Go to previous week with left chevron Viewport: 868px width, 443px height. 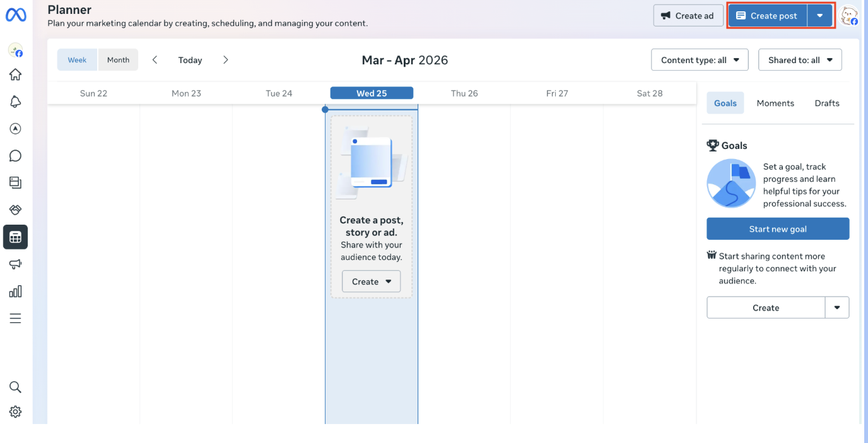(155, 60)
